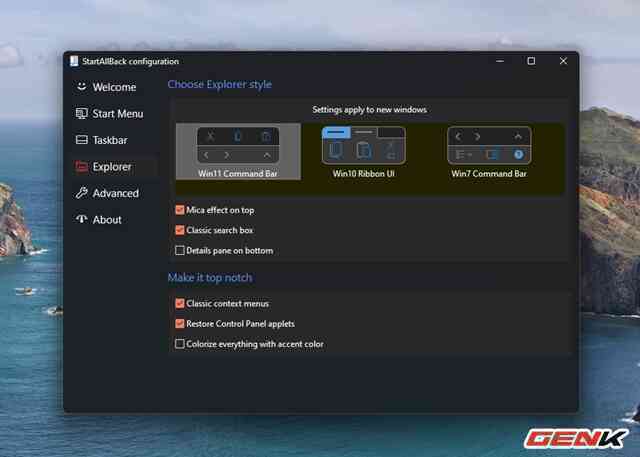Click the 'Choose Explorer style' heading
This screenshot has width=640, height=457.
pyautogui.click(x=220, y=84)
